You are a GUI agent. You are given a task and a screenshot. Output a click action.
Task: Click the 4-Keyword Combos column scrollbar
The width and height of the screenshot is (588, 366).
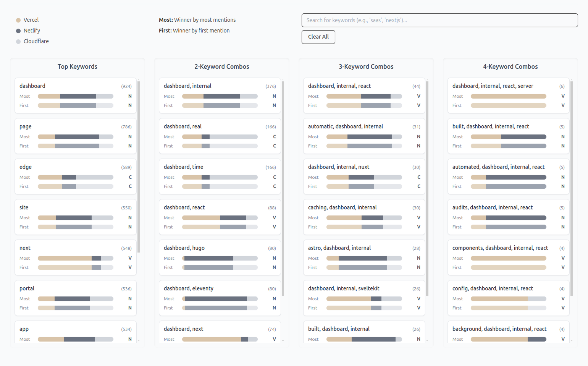pos(572,188)
